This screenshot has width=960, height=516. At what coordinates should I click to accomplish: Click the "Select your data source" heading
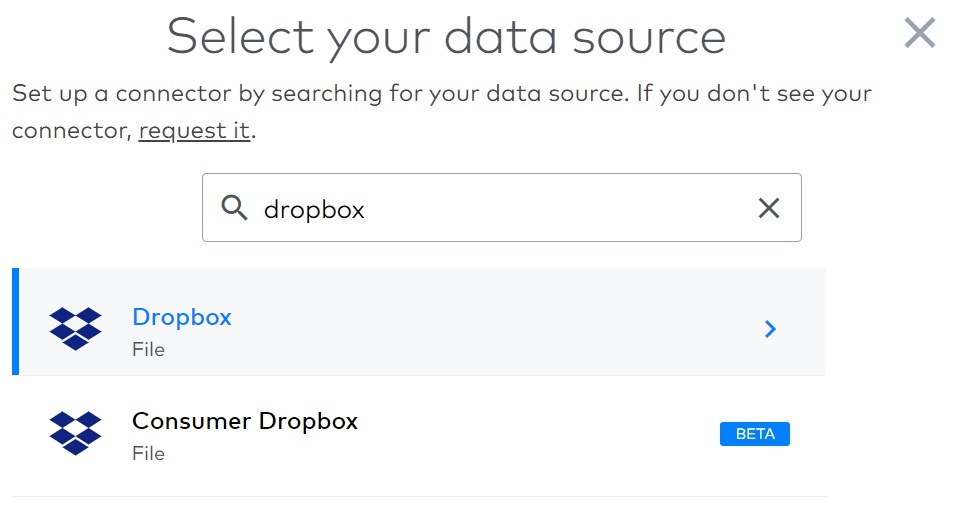446,37
